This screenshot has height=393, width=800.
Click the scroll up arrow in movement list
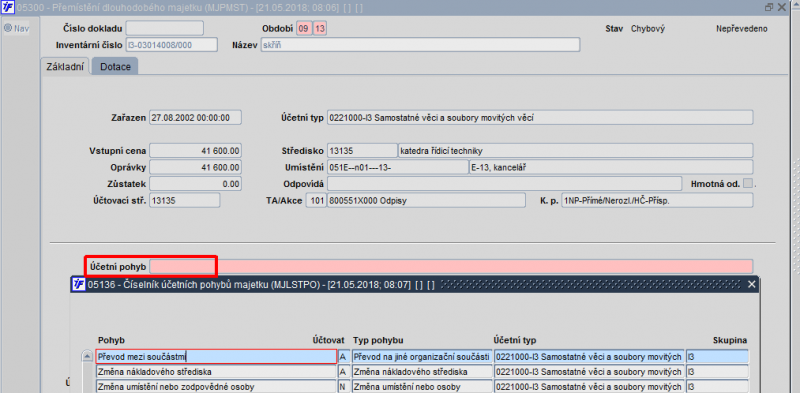(87, 357)
